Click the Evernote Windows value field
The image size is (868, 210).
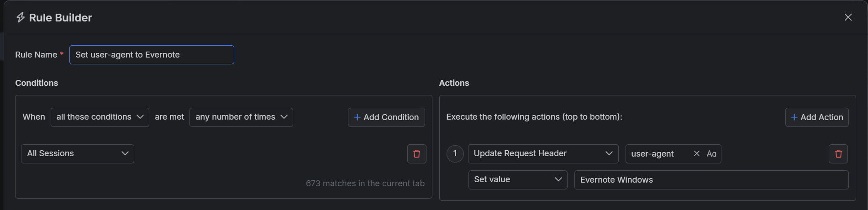click(x=710, y=180)
